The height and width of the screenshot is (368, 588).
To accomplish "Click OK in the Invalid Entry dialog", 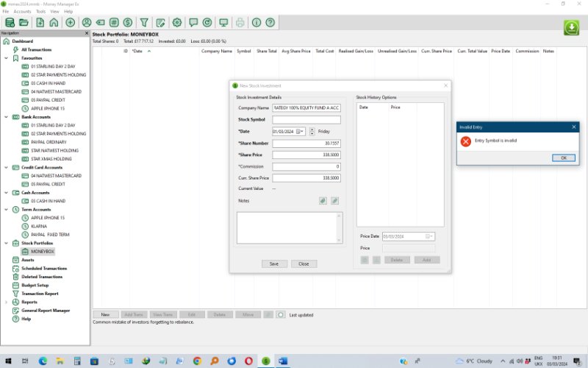I will (563, 158).
